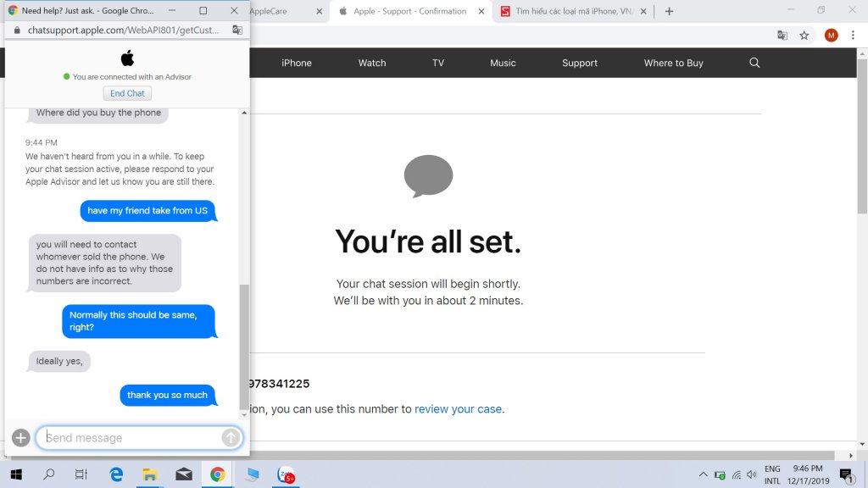Click the lock icon in the chat popup address bar
The height and width of the screenshot is (488, 868).
click(17, 30)
